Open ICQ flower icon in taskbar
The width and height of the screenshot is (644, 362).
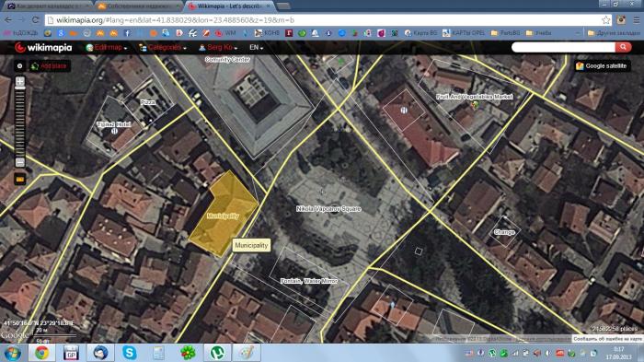188,353
